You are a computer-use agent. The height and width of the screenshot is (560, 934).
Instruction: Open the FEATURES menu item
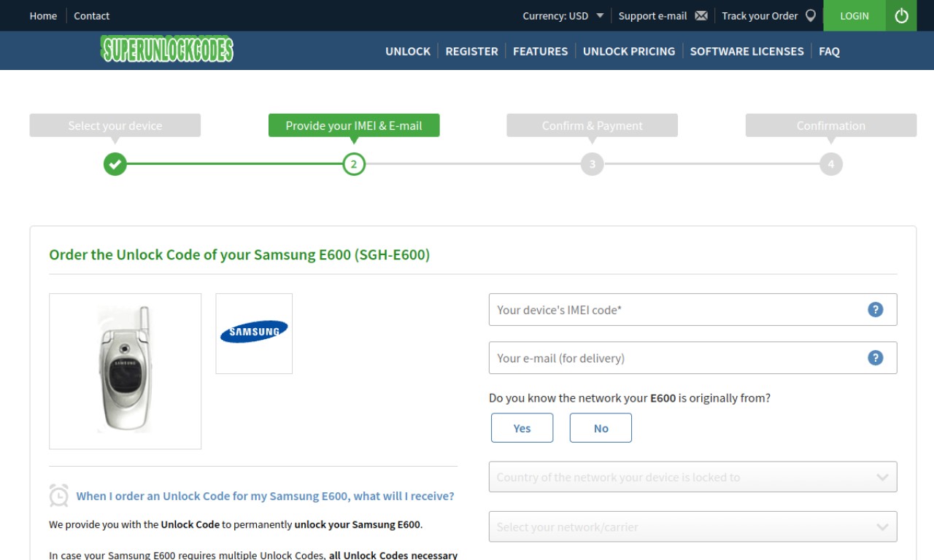coord(540,51)
